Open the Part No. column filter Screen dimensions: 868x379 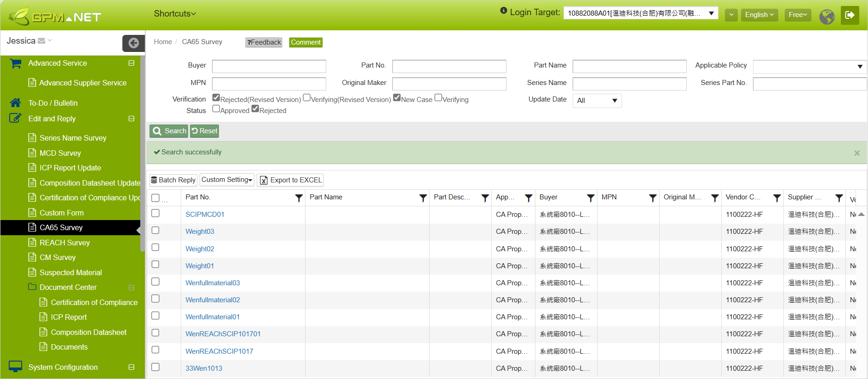299,198
